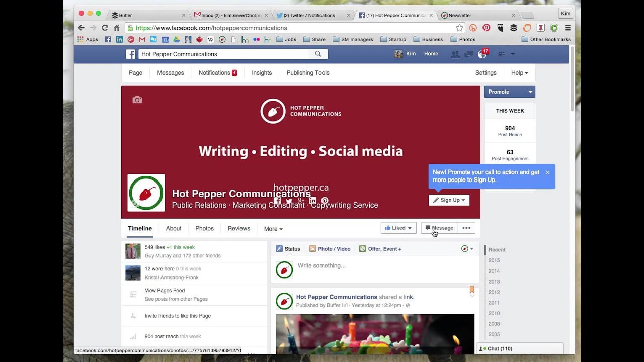The height and width of the screenshot is (362, 644).
Task: Click the Bitly extension icon
Action: pyautogui.click(x=473, y=28)
